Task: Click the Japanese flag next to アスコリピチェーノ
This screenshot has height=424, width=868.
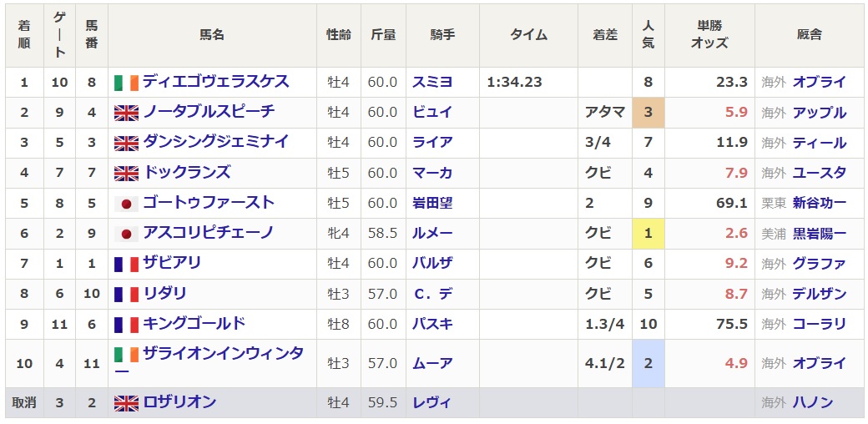Action: 126,234
